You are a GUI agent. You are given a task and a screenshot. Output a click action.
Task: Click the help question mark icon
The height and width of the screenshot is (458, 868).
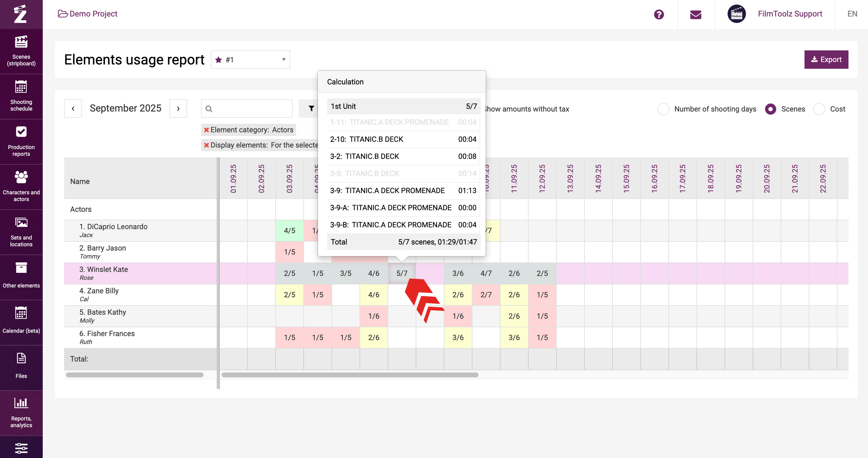coord(659,14)
